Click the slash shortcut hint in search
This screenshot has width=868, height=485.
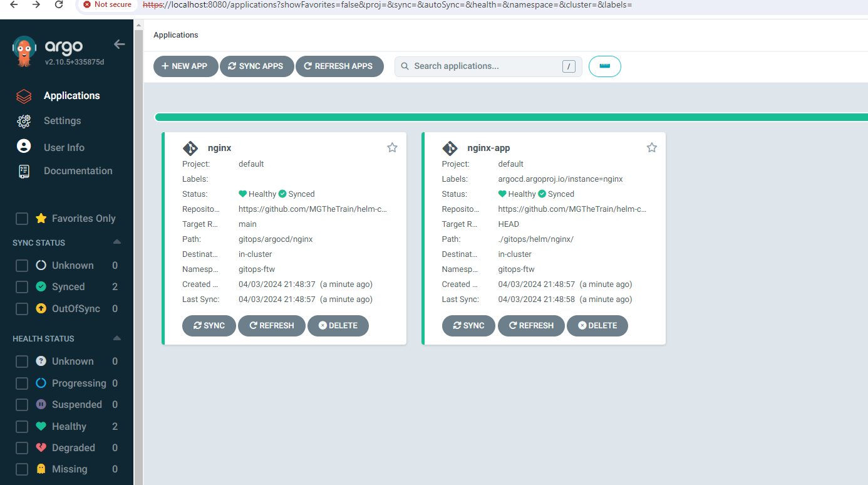tap(569, 66)
